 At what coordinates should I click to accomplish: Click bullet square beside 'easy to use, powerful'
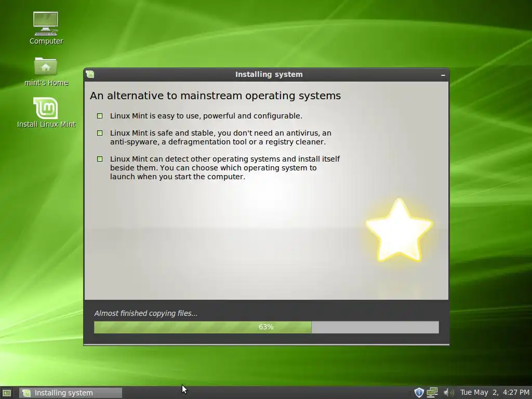pyautogui.click(x=100, y=116)
